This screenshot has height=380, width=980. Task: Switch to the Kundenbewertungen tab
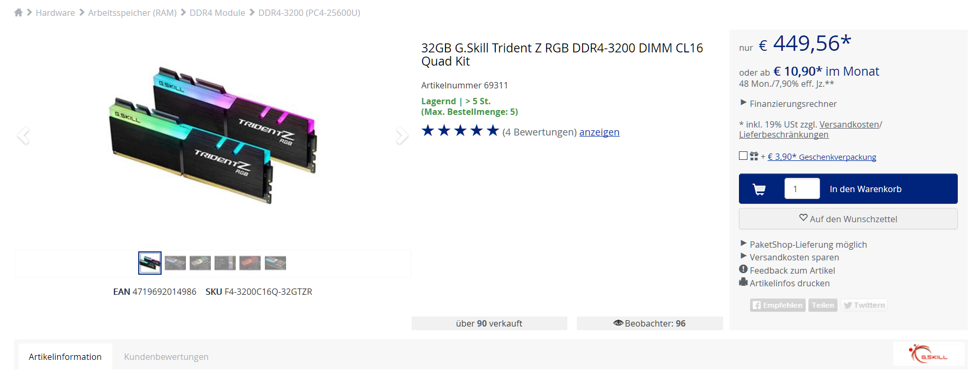point(166,357)
